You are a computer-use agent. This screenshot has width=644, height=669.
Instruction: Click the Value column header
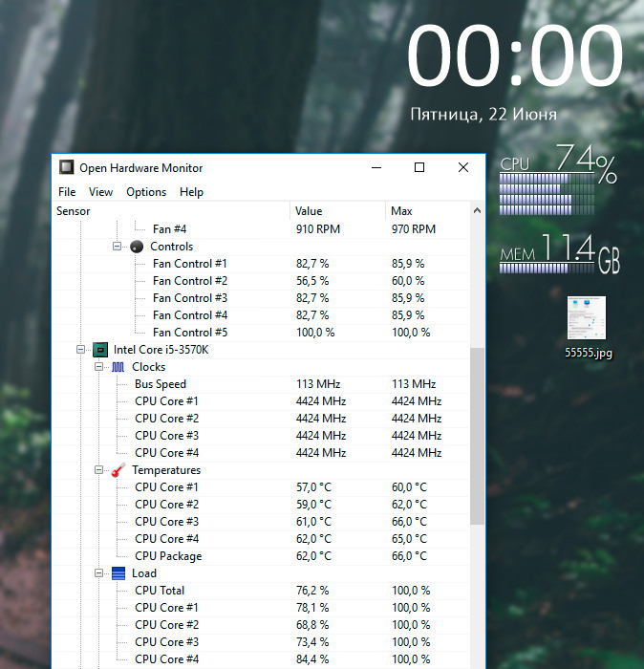pos(338,211)
